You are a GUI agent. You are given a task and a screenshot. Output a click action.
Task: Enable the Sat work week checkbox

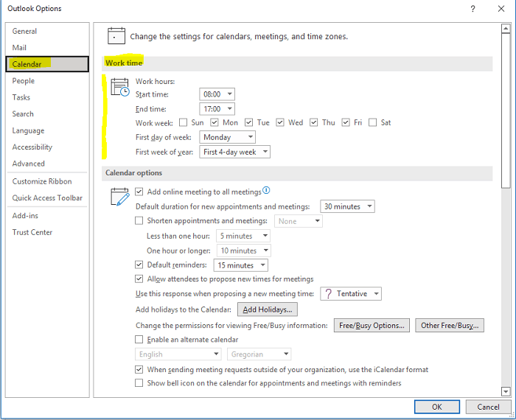coord(372,122)
